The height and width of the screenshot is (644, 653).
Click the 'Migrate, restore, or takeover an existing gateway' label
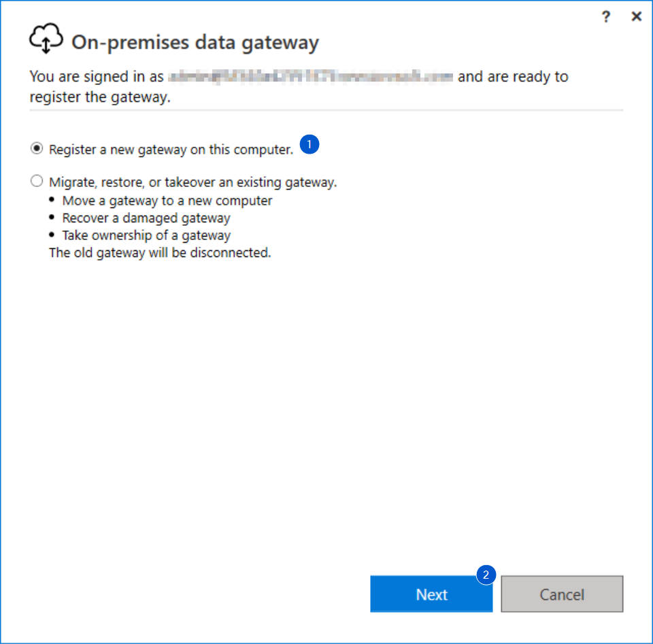[x=192, y=182]
